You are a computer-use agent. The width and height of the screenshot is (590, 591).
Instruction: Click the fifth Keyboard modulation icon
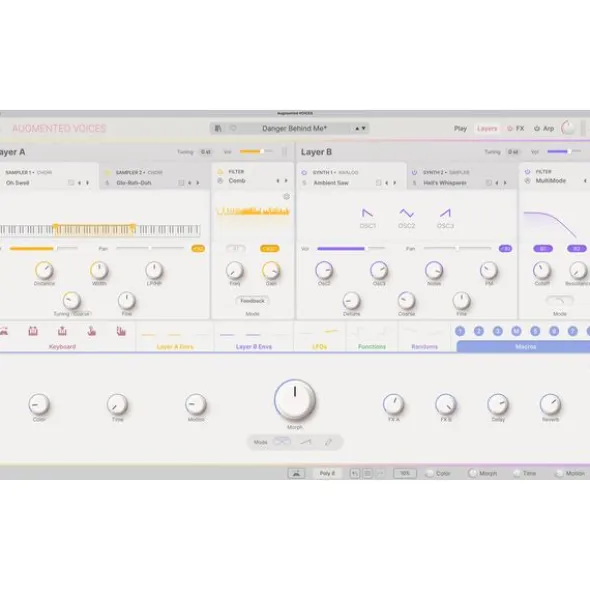coord(121,331)
